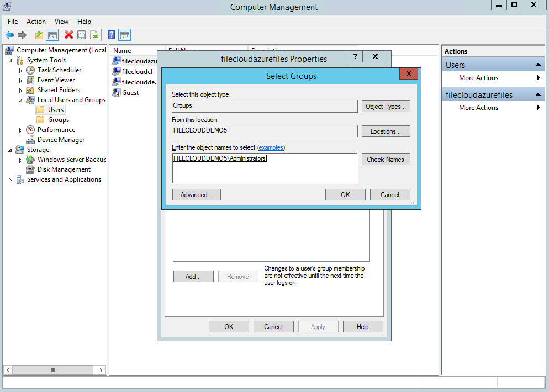Toggle the Show/Hide Action Pane icon
549x392 pixels.
tap(124, 35)
